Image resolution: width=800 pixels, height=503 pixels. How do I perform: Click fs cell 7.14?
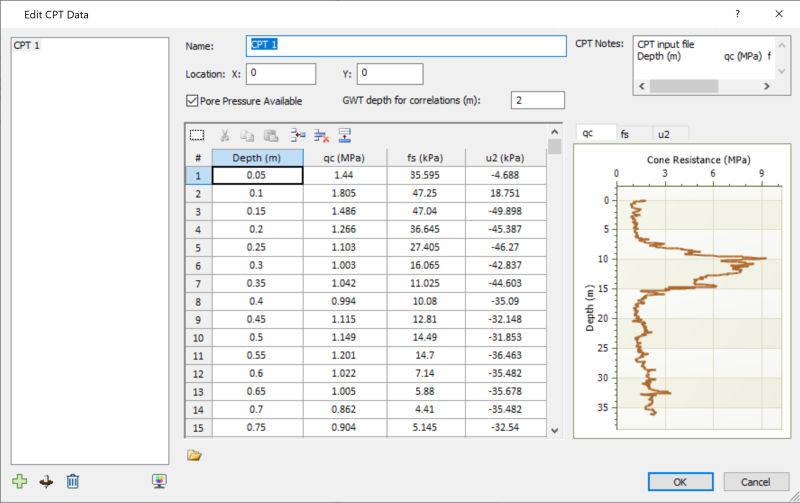426,373
